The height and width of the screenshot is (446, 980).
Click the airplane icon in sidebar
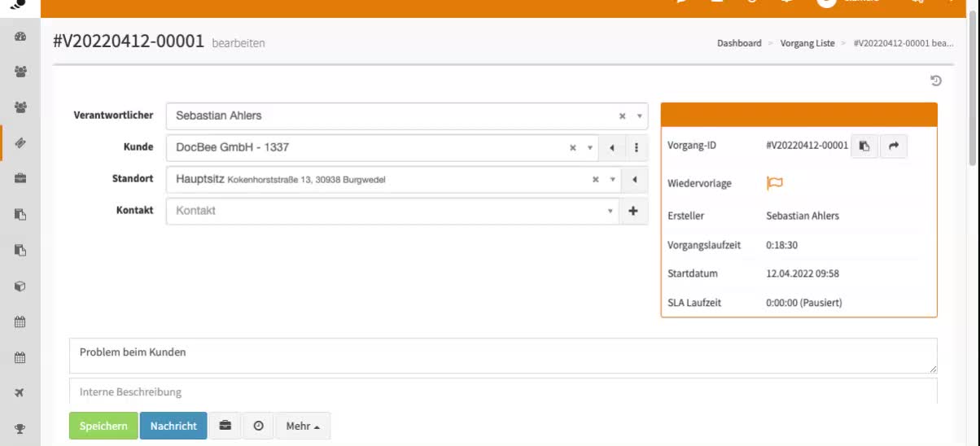(x=20, y=393)
